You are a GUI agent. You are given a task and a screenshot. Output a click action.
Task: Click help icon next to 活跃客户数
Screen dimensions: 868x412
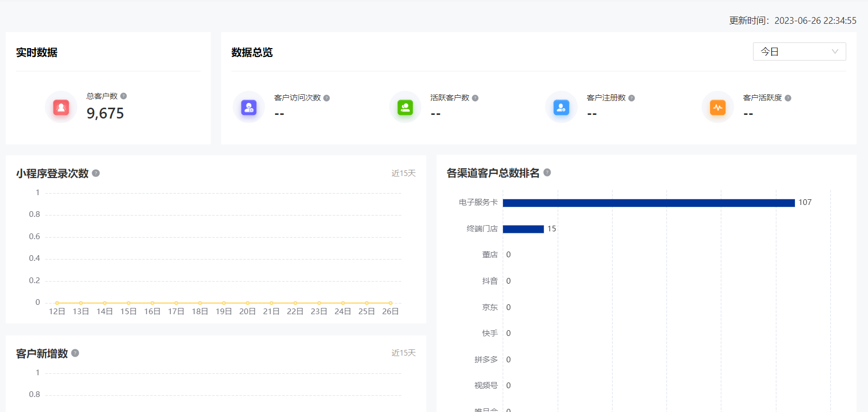475,98
